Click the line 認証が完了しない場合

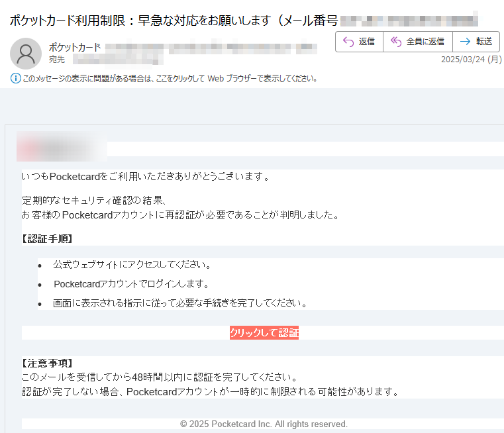(211, 391)
